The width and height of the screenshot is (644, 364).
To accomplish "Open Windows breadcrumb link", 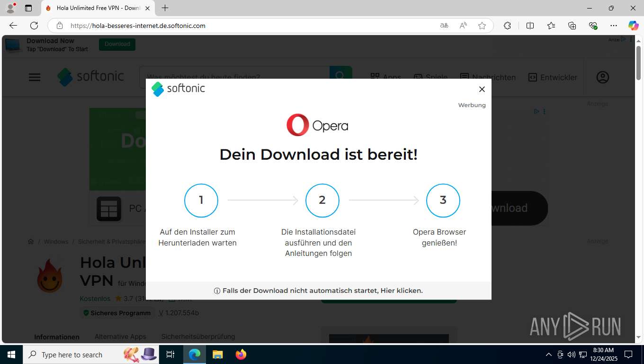I will click(x=56, y=242).
